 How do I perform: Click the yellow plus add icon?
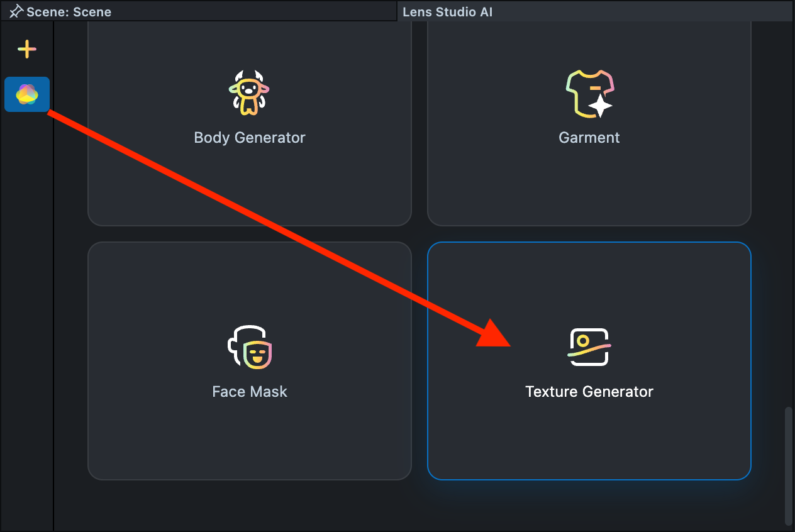26,49
